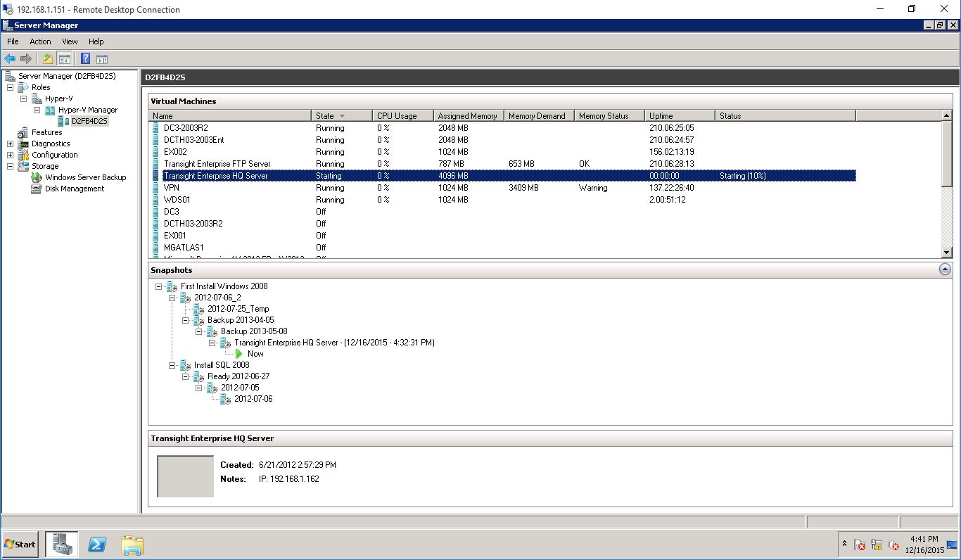Select the 2012-07-05 snapshot
Screen dimensions: 961x560
click(x=240, y=388)
